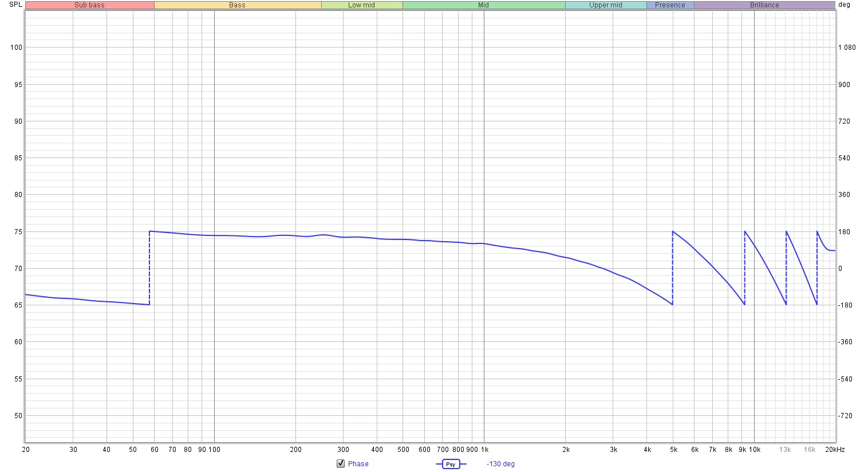Select the 600 Hz frequency label
Image resolution: width=868 pixels, height=472 pixels.
(x=424, y=450)
